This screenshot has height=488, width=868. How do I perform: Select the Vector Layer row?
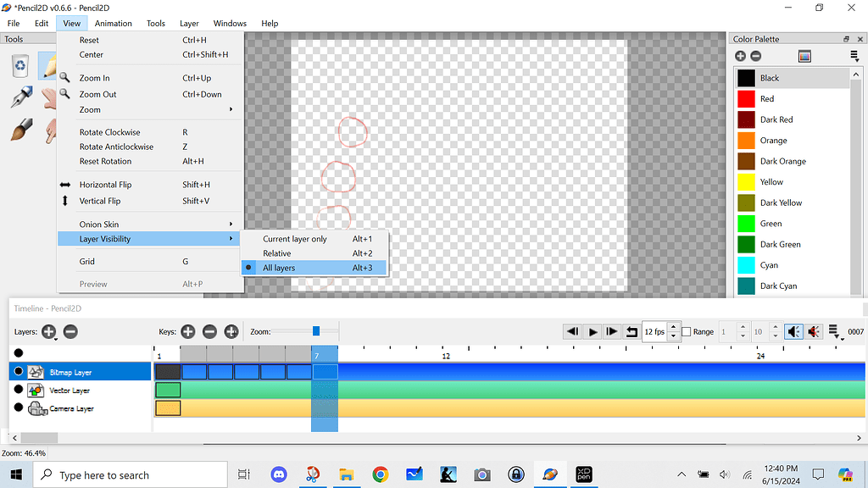80,390
